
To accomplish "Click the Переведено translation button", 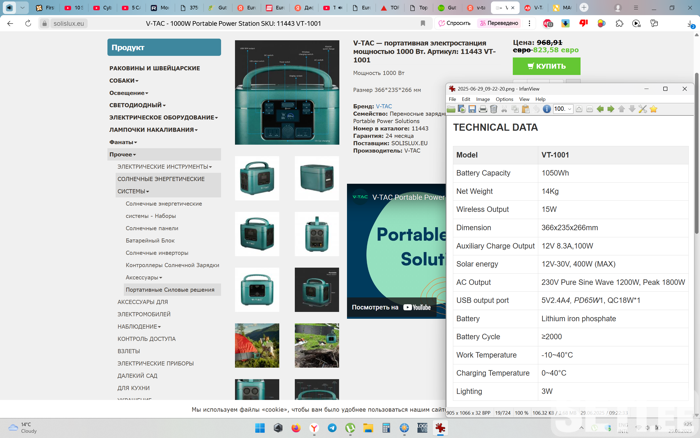I will click(x=499, y=23).
